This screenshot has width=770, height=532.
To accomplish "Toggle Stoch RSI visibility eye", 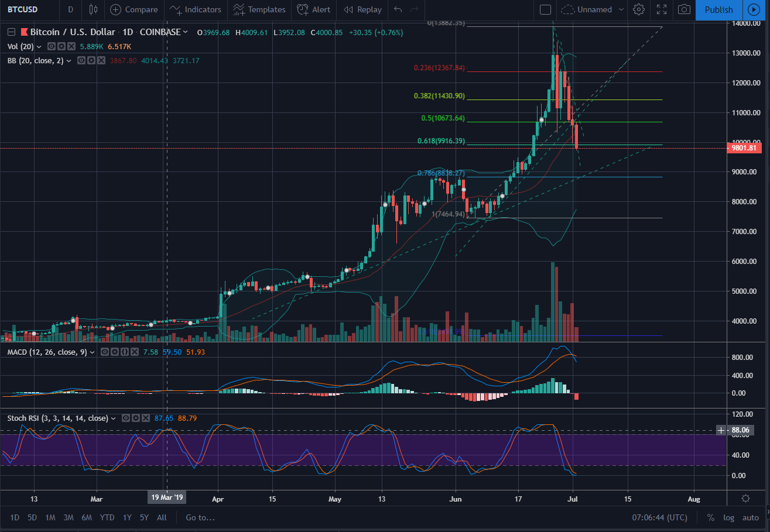I will (x=126, y=418).
